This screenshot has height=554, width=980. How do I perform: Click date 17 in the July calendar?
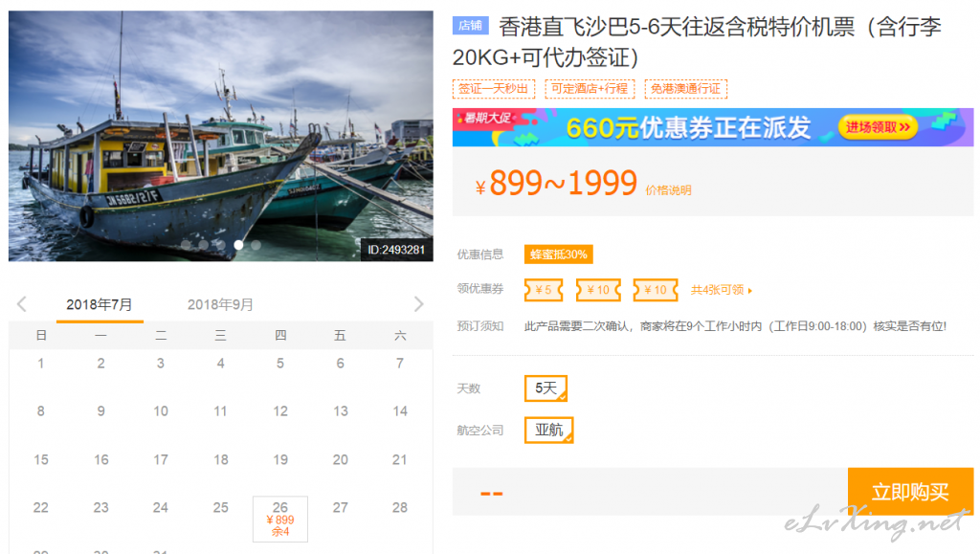161,459
